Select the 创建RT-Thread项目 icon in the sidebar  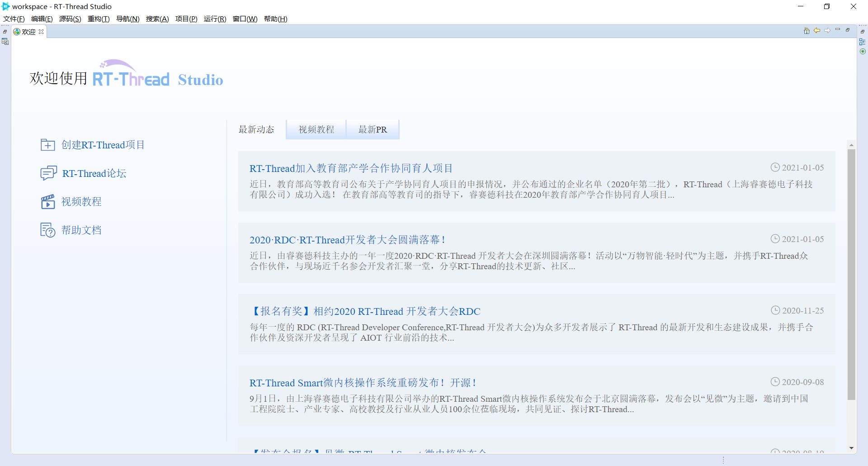48,145
